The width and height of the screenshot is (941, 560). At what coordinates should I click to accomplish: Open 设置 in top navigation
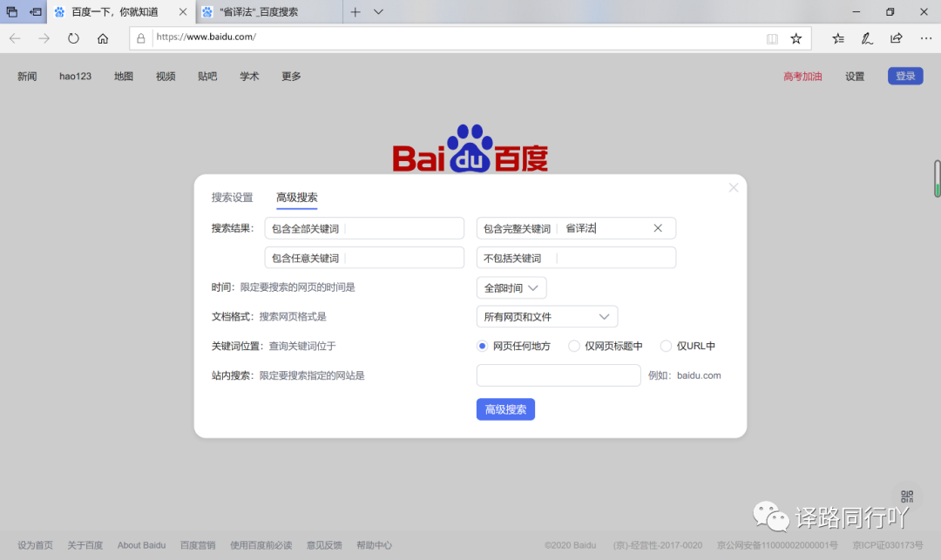855,76
